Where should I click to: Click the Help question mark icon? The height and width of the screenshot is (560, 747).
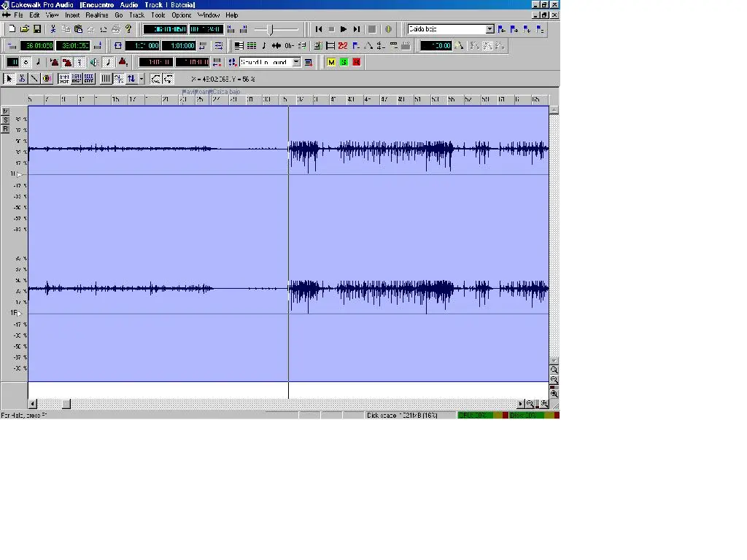(129, 29)
